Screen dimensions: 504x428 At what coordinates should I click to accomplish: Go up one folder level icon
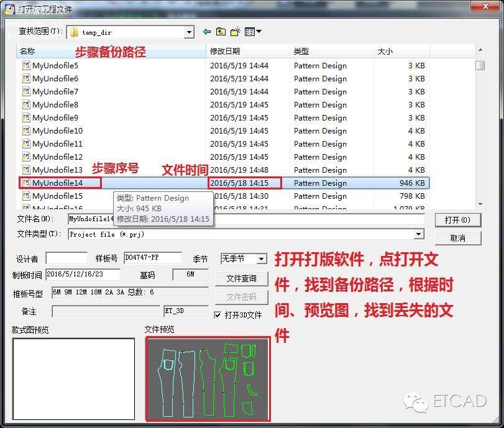click(x=221, y=32)
